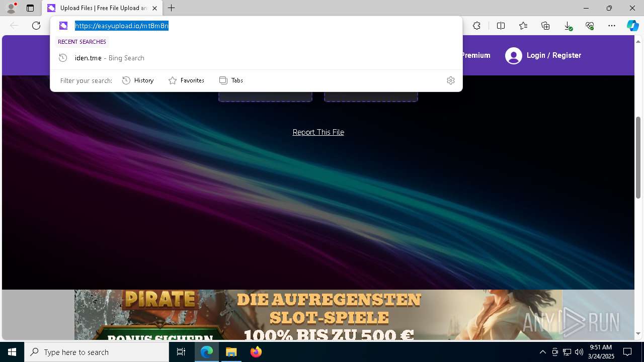Click the Login / Register link
644x362 pixels.
tap(554, 55)
